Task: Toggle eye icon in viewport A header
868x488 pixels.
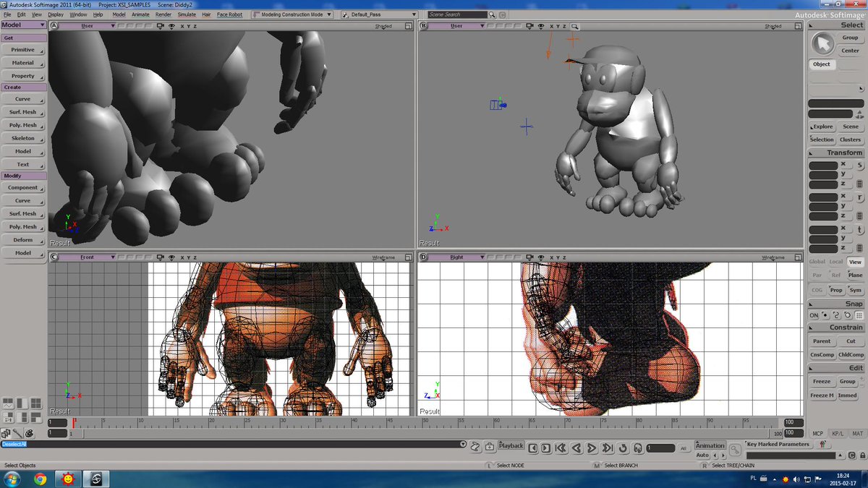Action: point(171,26)
